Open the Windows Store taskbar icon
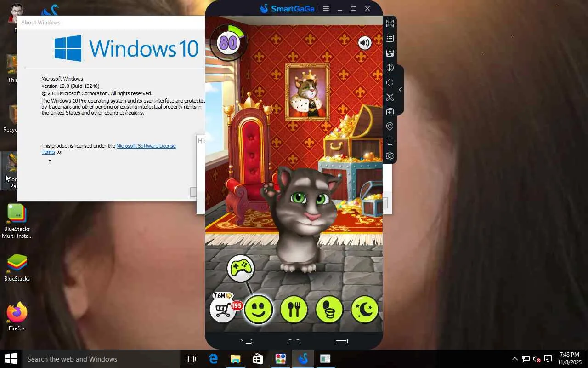The width and height of the screenshot is (588, 368). (258, 359)
